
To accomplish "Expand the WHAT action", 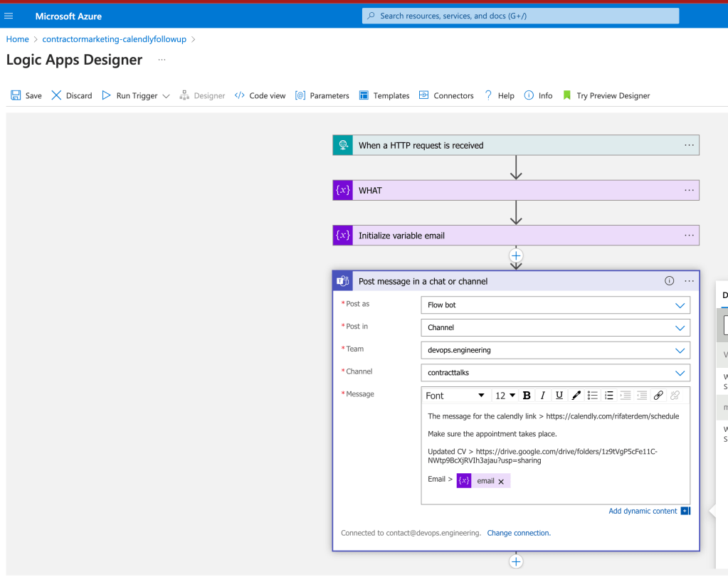I will 515,190.
